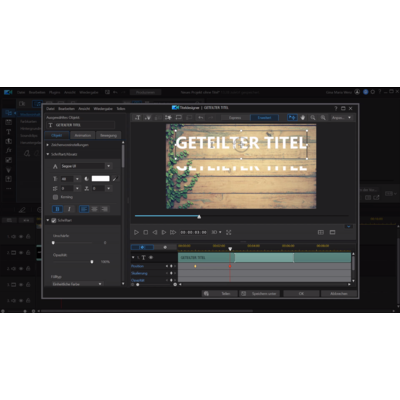This screenshot has height=400, width=400.
Task: Click the preview seek bar handle
Action: [x=199, y=217]
